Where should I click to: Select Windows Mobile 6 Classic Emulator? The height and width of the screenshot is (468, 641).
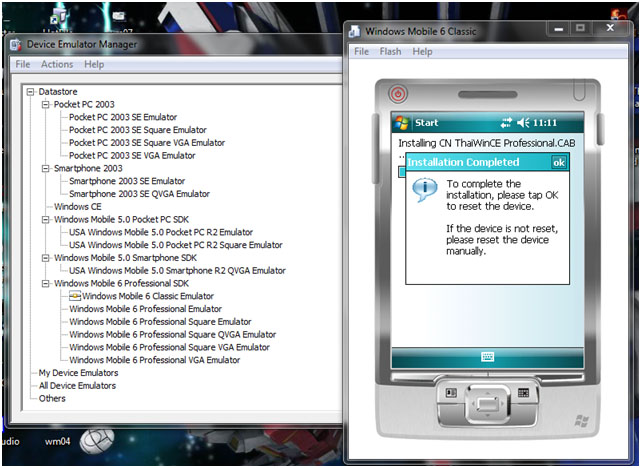tap(148, 296)
